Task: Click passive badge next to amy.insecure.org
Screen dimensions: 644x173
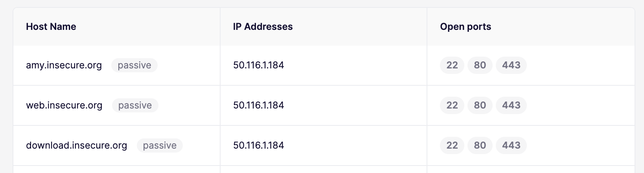Action: (x=134, y=65)
